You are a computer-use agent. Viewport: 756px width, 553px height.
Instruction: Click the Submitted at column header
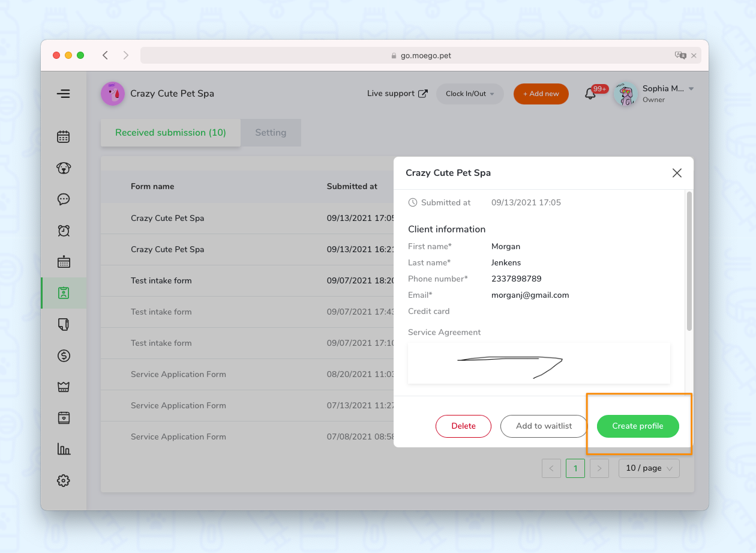pyautogui.click(x=352, y=187)
